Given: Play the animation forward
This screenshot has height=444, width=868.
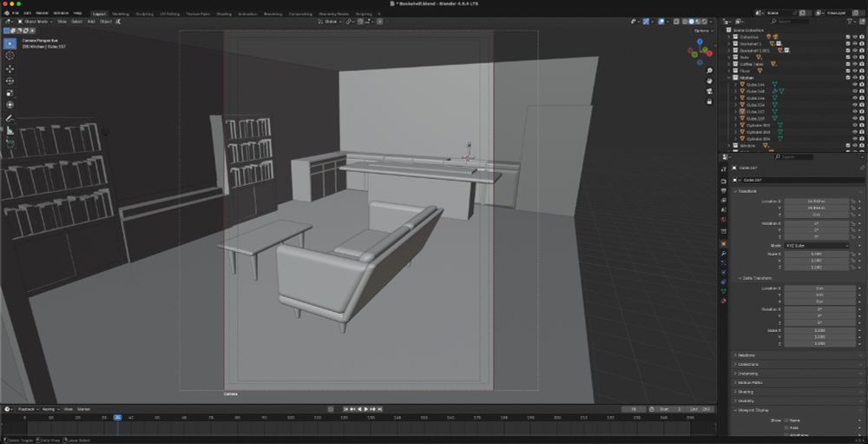Looking at the screenshot, I should click(366, 409).
